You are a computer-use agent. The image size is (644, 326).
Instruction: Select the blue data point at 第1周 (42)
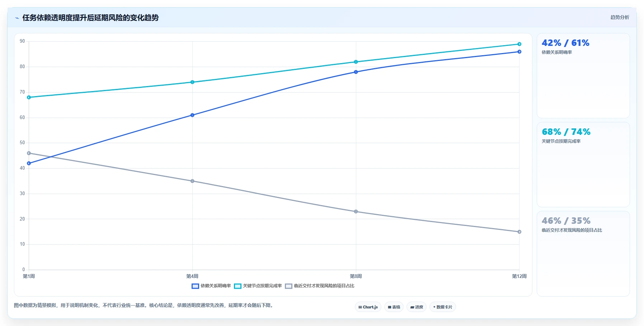(x=29, y=163)
